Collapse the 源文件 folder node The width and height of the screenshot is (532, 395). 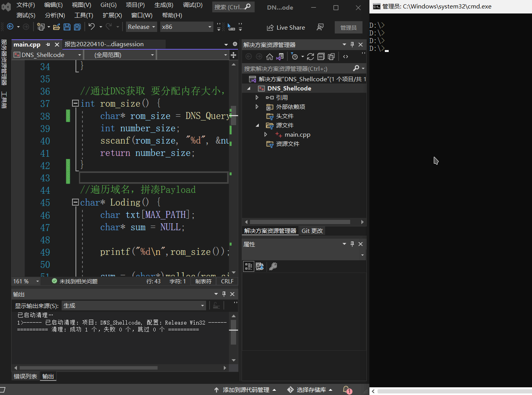click(x=257, y=125)
